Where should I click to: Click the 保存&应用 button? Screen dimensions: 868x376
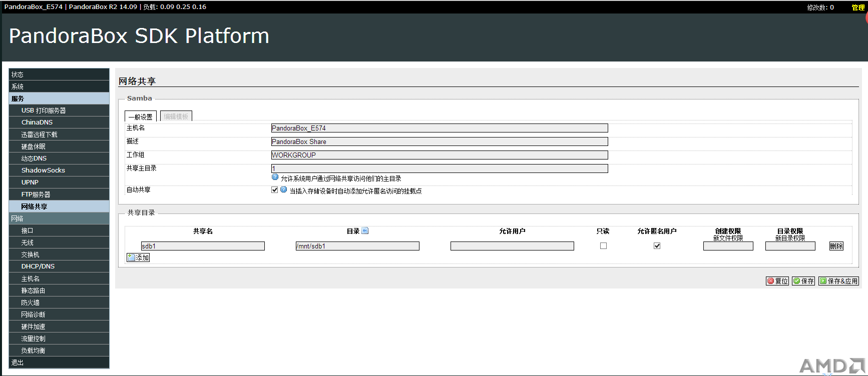[838, 281]
